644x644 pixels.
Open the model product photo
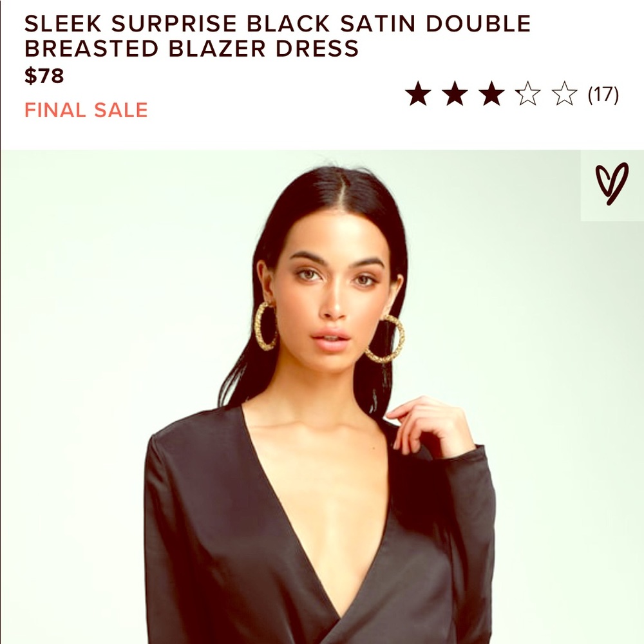coord(322,397)
